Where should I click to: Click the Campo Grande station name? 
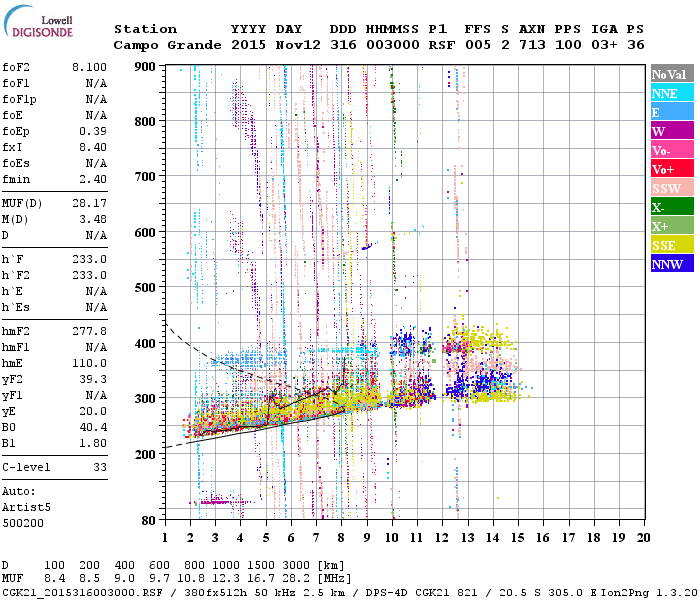(x=167, y=45)
